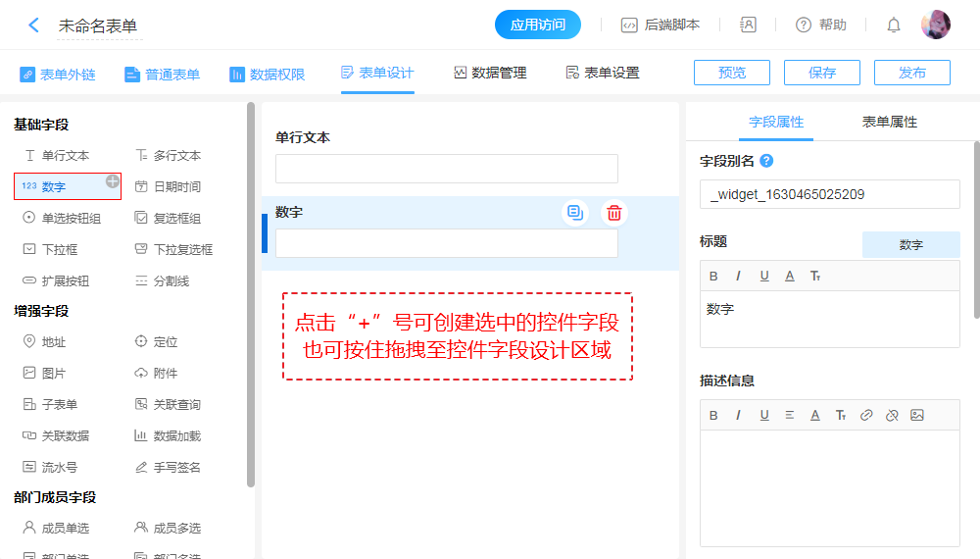Apply underline in the 标题 editor
The height and width of the screenshot is (559, 980).
(764, 276)
